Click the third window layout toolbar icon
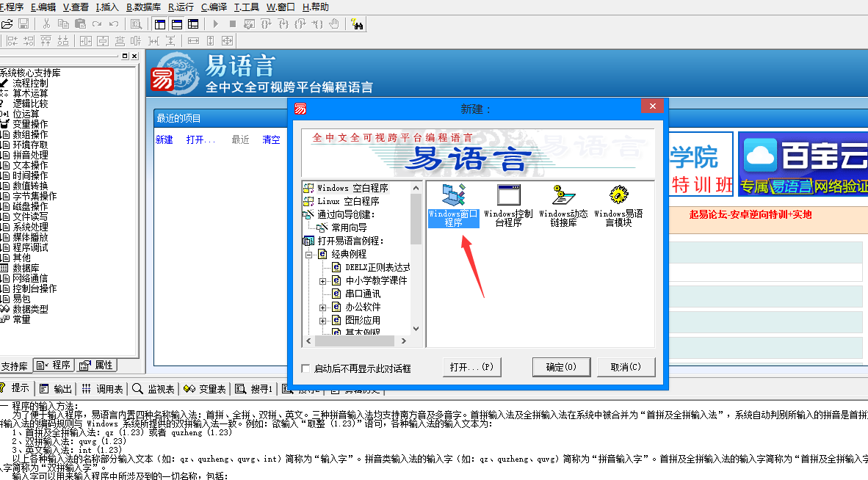 [193, 23]
